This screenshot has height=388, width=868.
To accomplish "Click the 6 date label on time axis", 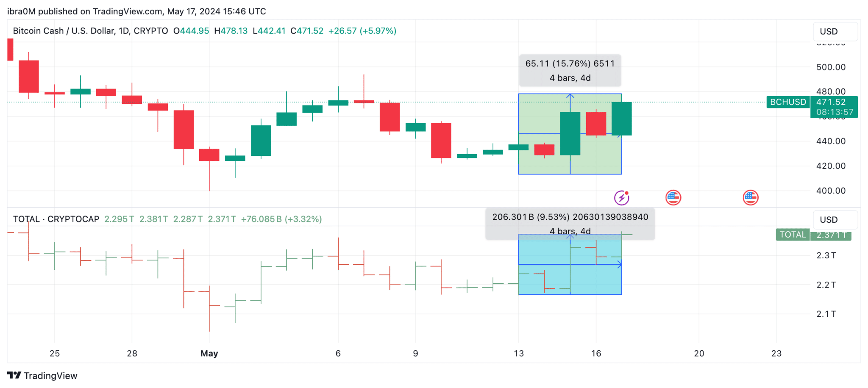I will (x=338, y=353).
